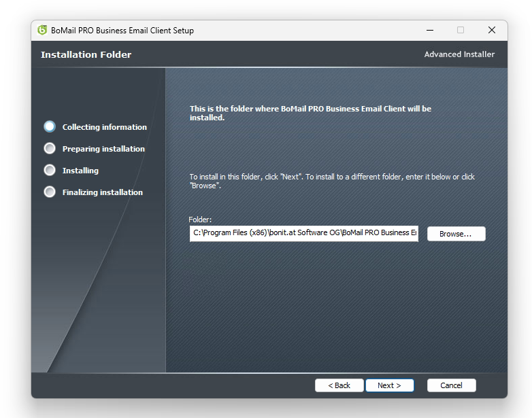Open the Browse... folder chooser
Image resolution: width=532 pixels, height=418 pixels.
click(456, 234)
